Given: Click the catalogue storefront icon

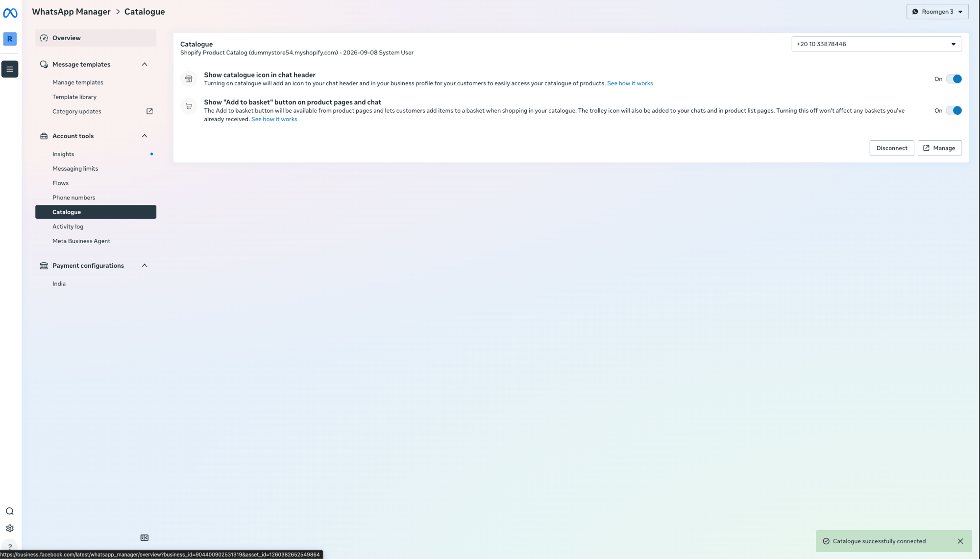Looking at the screenshot, I should [x=189, y=79].
